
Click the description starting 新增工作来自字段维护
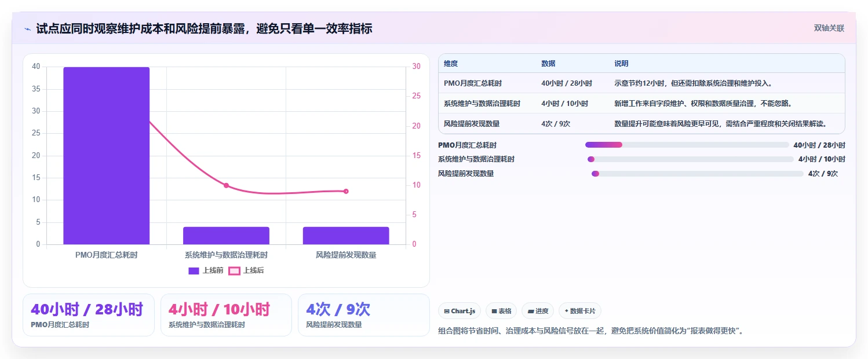tap(703, 104)
